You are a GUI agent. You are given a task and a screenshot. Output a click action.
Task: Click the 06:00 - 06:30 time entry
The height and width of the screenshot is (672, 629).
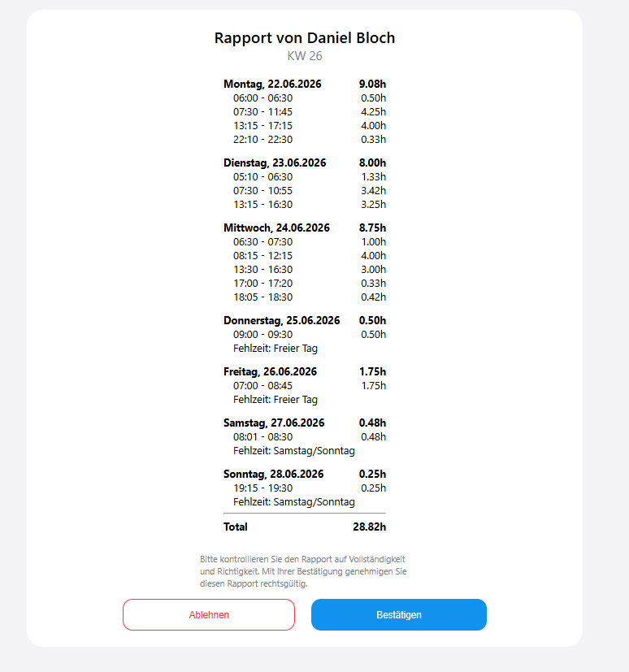(x=262, y=98)
